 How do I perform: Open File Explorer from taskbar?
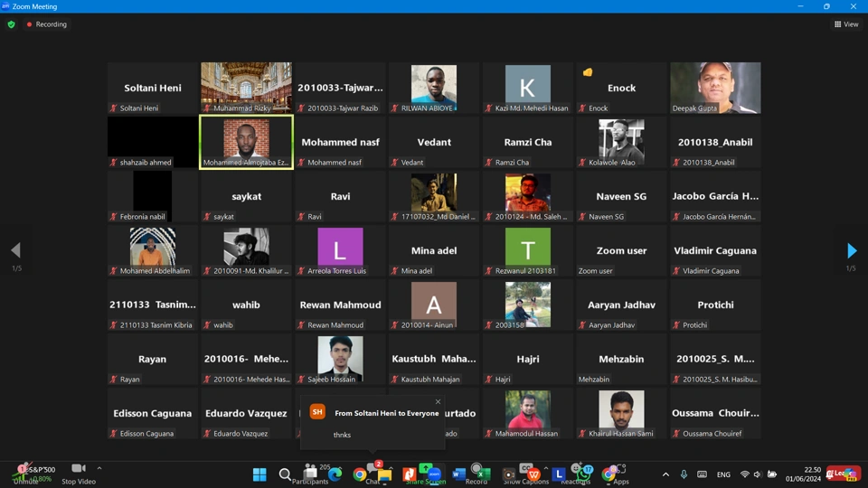(385, 474)
